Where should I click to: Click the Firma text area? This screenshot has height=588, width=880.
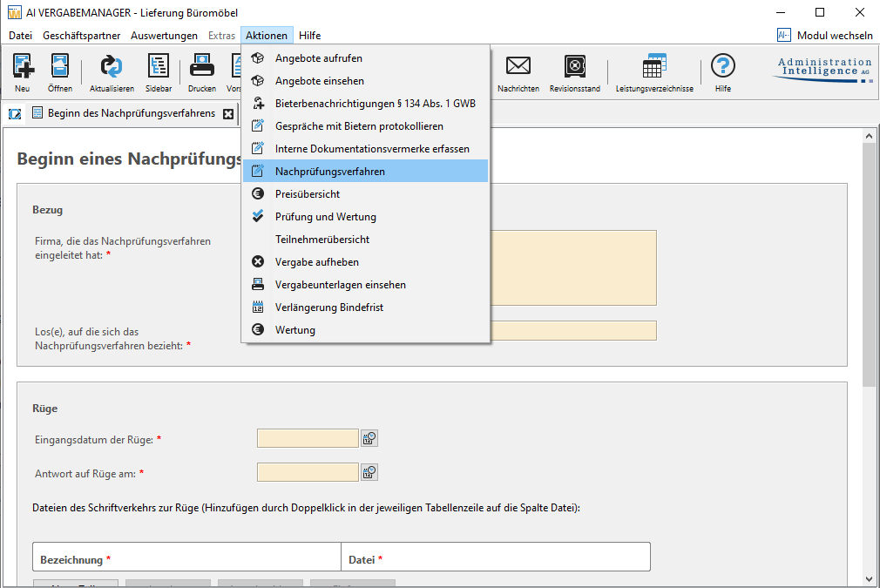click(573, 267)
